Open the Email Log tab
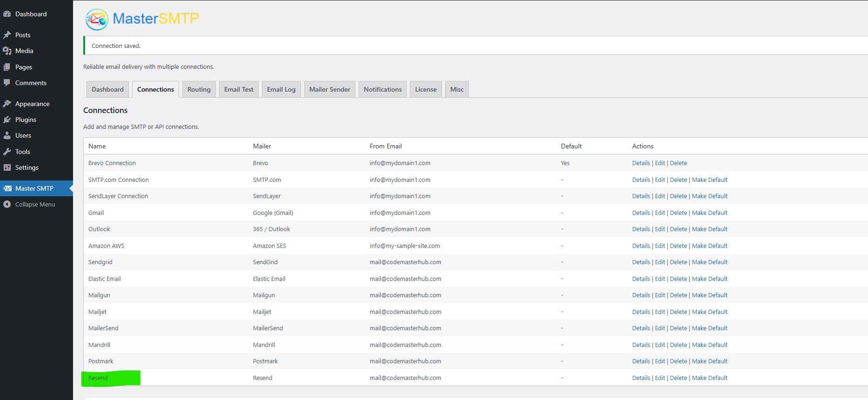 pyautogui.click(x=281, y=89)
